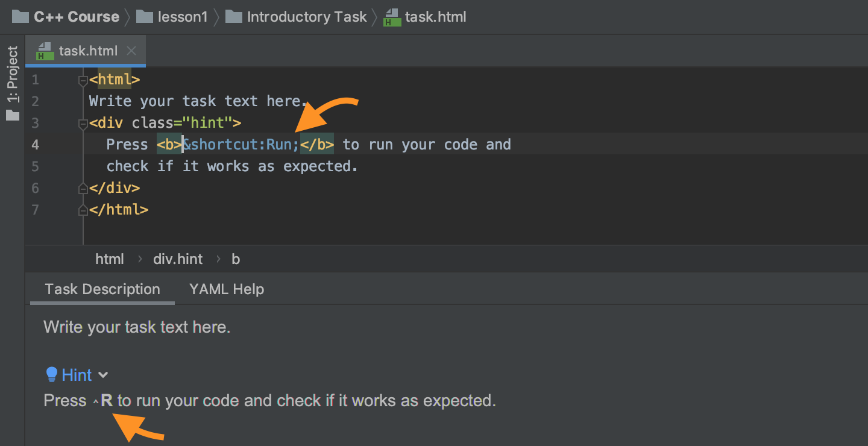Collapse the div hint fold on line 3

pyautogui.click(x=83, y=124)
